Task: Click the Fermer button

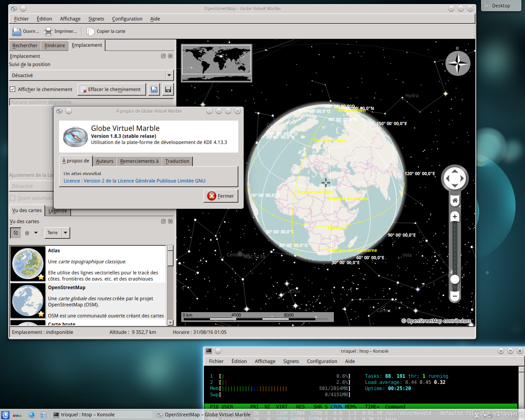Action: pos(221,196)
